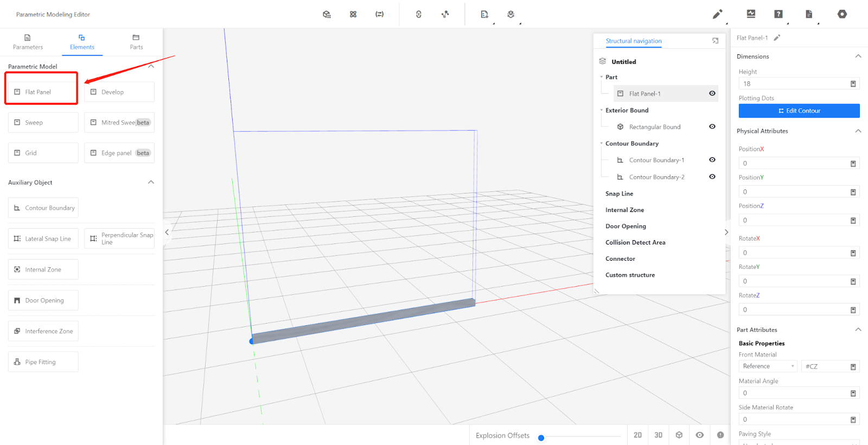Switch to 3D view mode
The height and width of the screenshot is (445, 868).
coord(658,435)
